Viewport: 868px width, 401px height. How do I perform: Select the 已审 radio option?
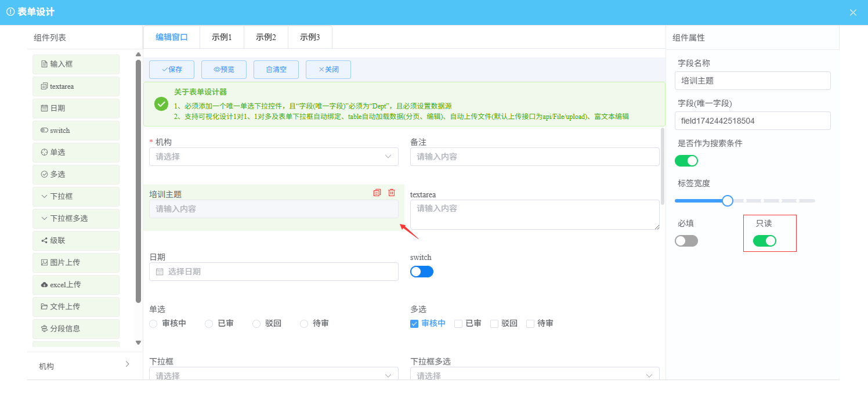(209, 324)
